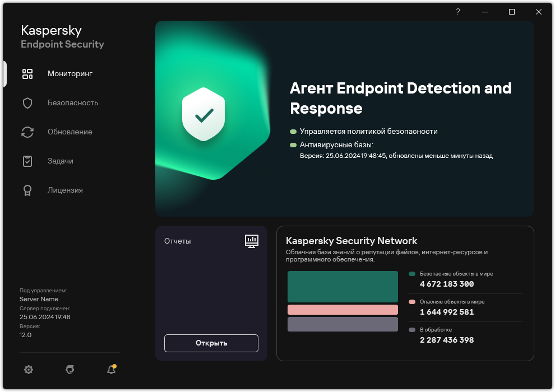Screen dimensions: 555x392
Task: Click the version number 12.0
Action: click(25, 335)
